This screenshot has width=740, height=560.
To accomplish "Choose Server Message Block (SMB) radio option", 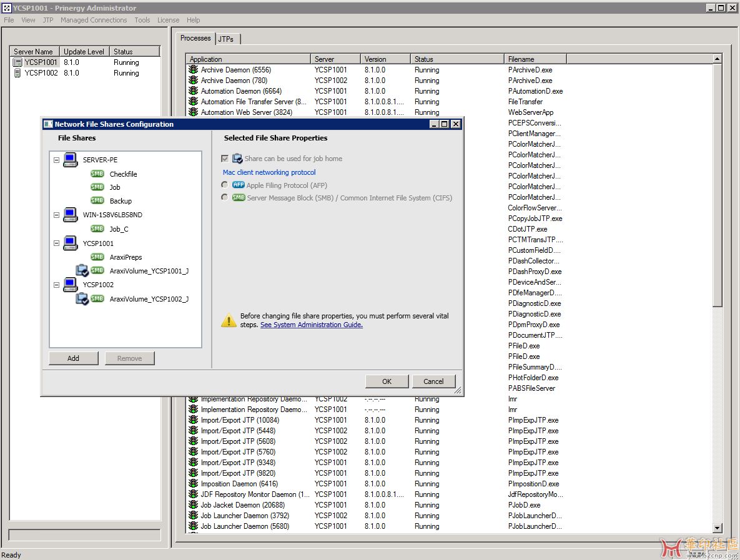I will pyautogui.click(x=225, y=197).
